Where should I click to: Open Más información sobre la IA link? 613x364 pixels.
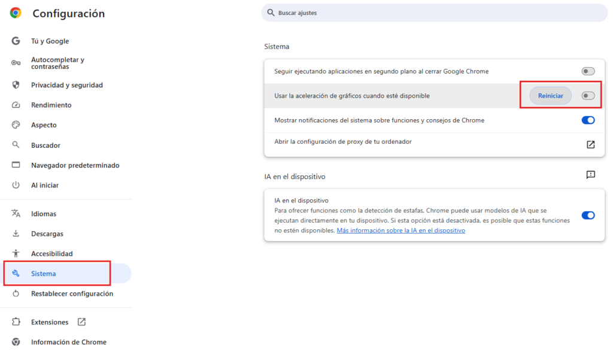click(x=400, y=230)
